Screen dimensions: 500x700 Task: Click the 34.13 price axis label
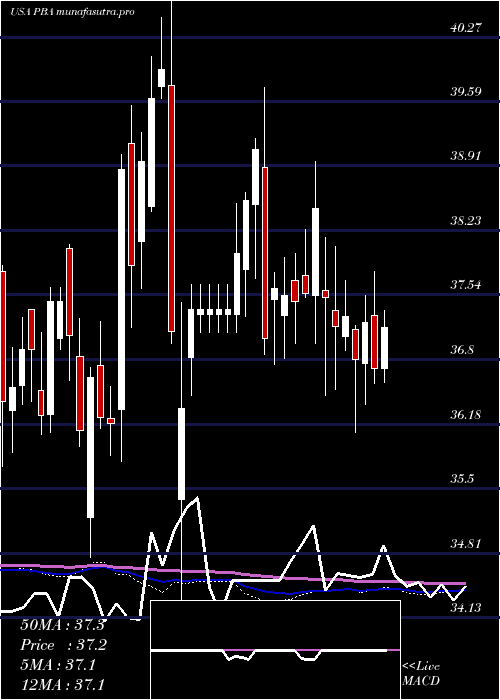coord(466,607)
